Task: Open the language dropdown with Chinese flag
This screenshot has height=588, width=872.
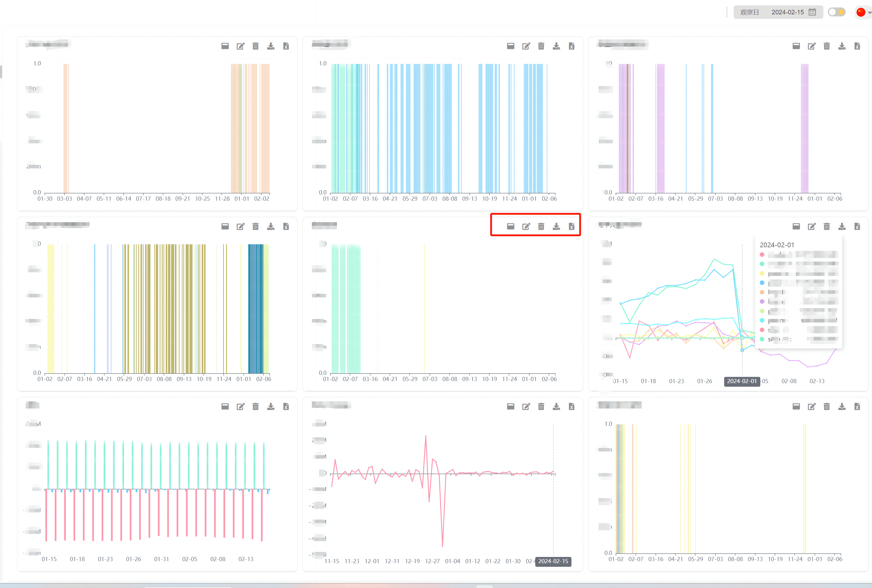Action: point(864,12)
